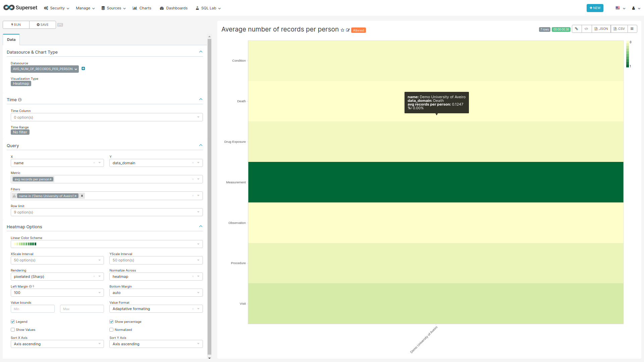Open XScale Interval dropdown
644x362 pixels.
[x=57, y=260]
